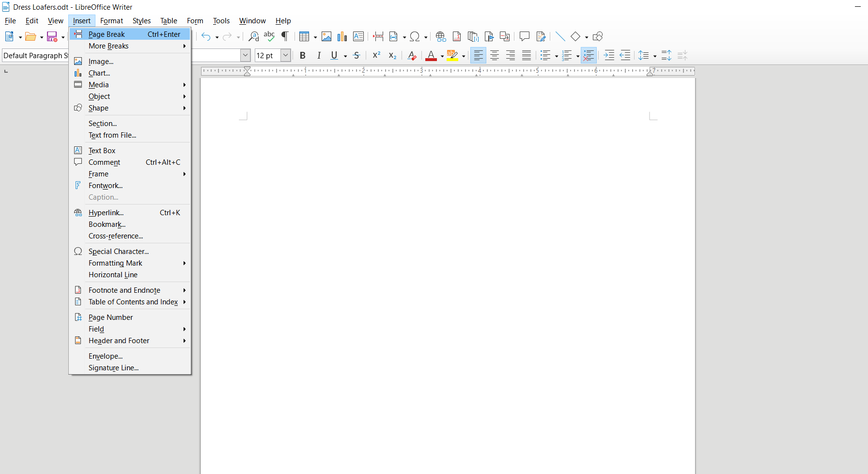The image size is (868, 474).
Task: Open the font size dropdown
Action: [285, 55]
